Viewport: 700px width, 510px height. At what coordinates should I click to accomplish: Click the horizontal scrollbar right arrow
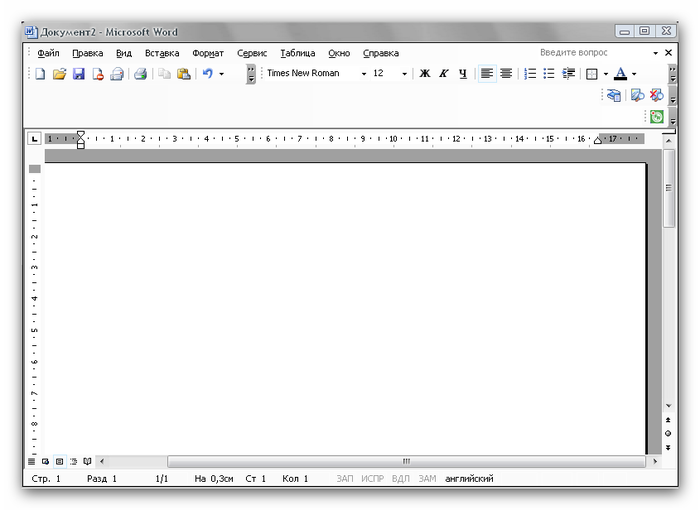[x=655, y=461]
